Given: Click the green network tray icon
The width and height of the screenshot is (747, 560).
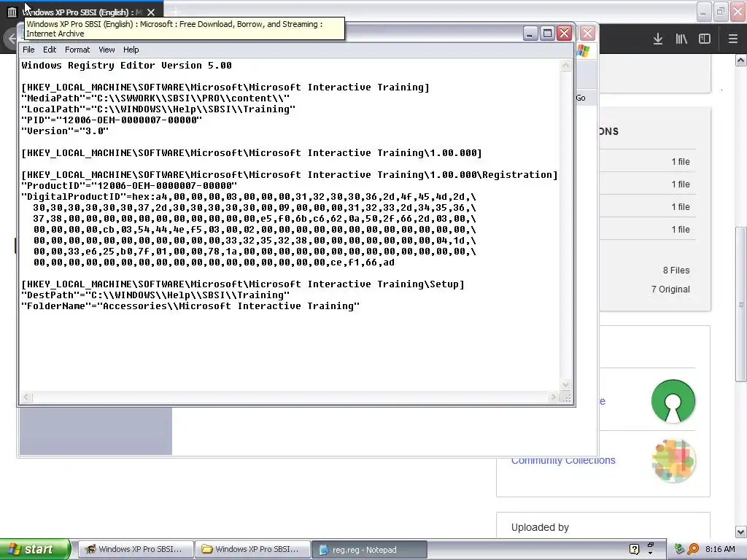Looking at the screenshot, I should (680, 549).
